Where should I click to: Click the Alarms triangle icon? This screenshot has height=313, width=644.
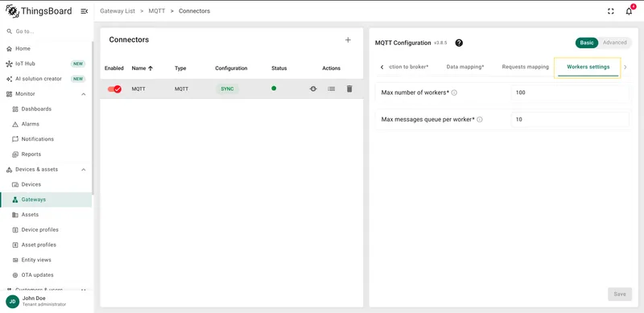click(x=15, y=124)
